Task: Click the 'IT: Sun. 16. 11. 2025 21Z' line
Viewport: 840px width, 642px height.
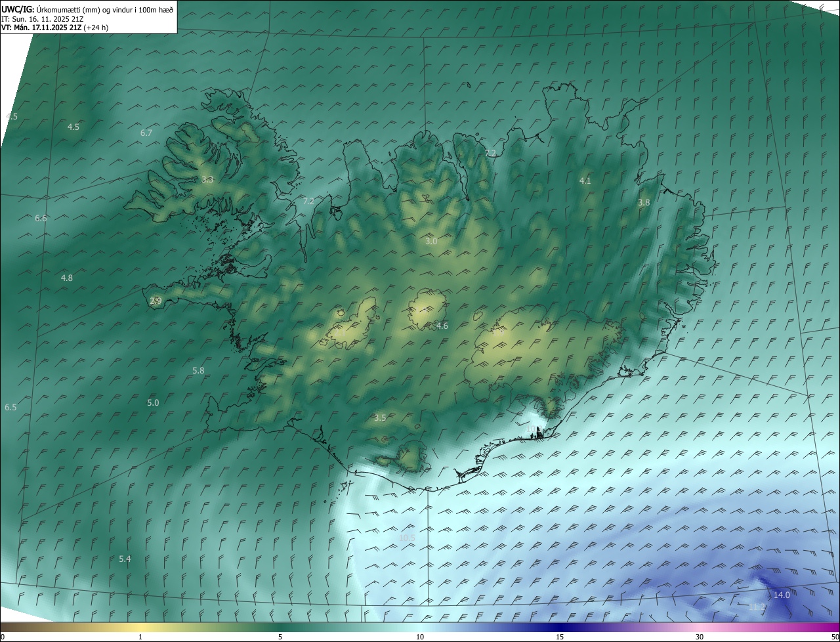Action: 42,18
